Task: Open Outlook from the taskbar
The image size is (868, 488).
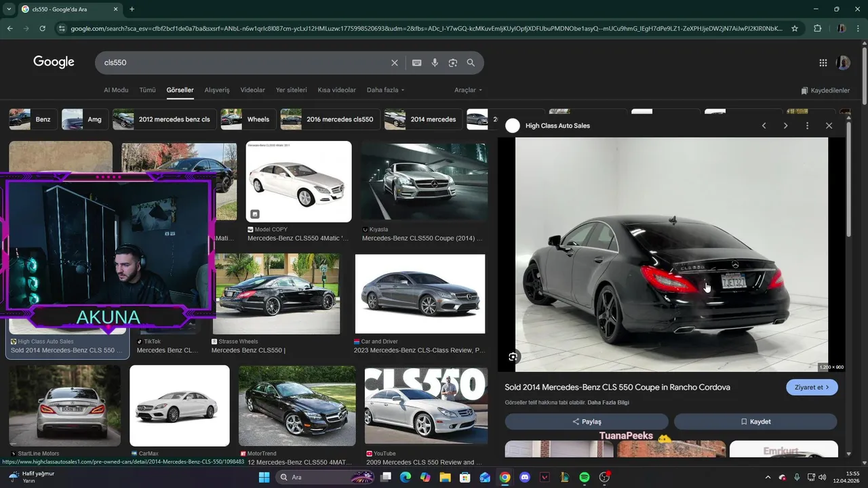Action: click(485, 477)
